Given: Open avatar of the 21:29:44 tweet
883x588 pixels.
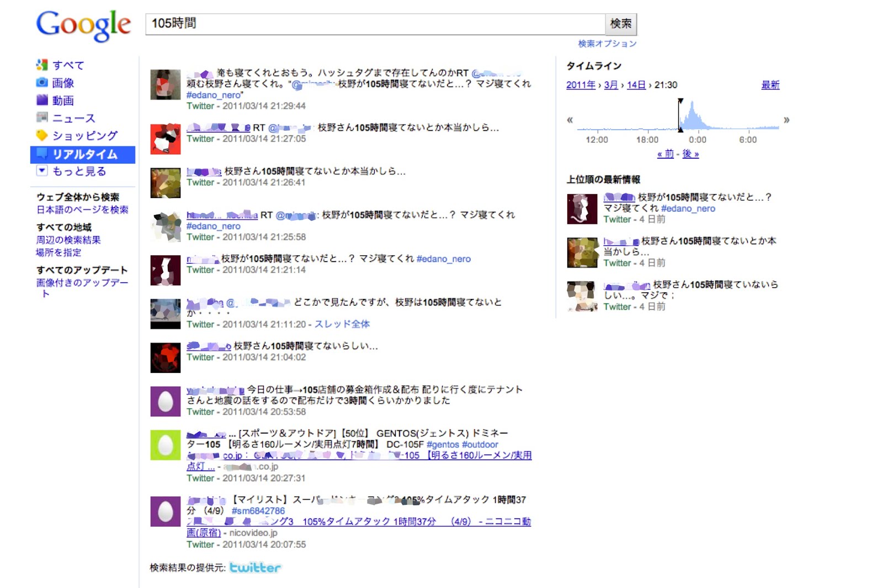Looking at the screenshot, I should click(166, 84).
